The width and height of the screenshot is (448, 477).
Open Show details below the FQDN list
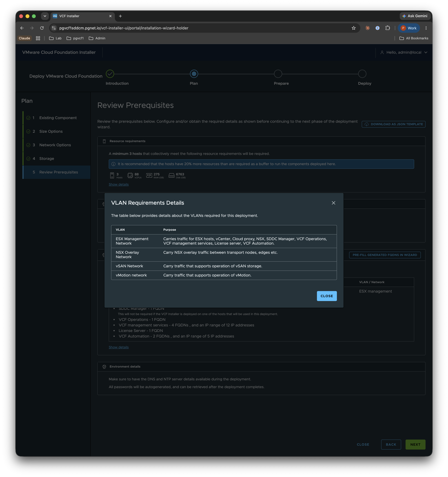(x=119, y=347)
